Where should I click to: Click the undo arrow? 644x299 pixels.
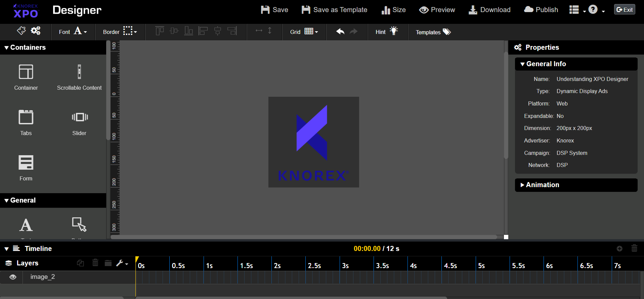(340, 31)
